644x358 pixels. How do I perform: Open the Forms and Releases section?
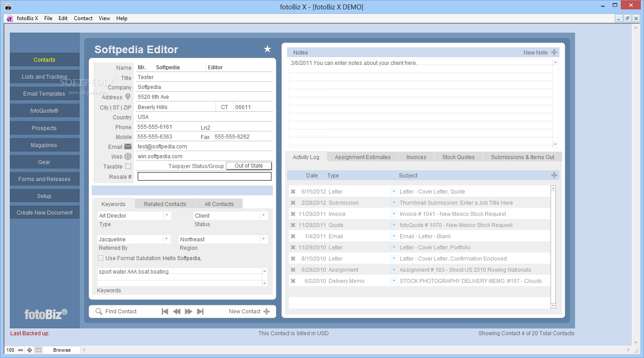pos(44,179)
